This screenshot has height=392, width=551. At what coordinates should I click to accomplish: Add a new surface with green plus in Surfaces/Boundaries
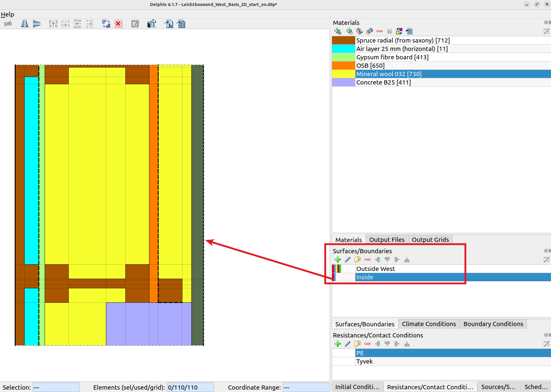click(338, 260)
